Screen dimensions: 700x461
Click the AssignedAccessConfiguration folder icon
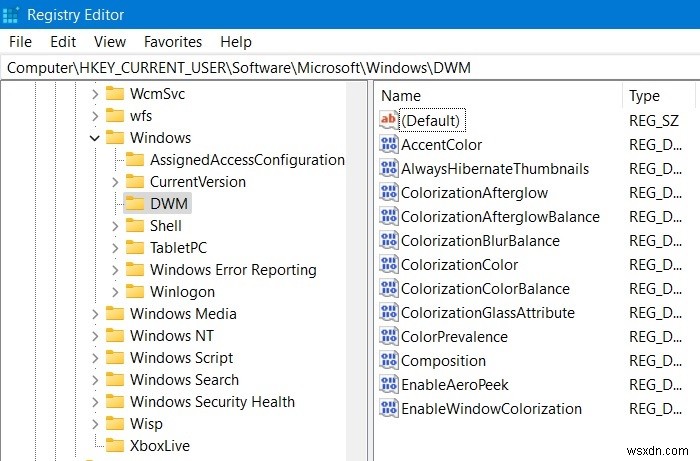coord(135,160)
